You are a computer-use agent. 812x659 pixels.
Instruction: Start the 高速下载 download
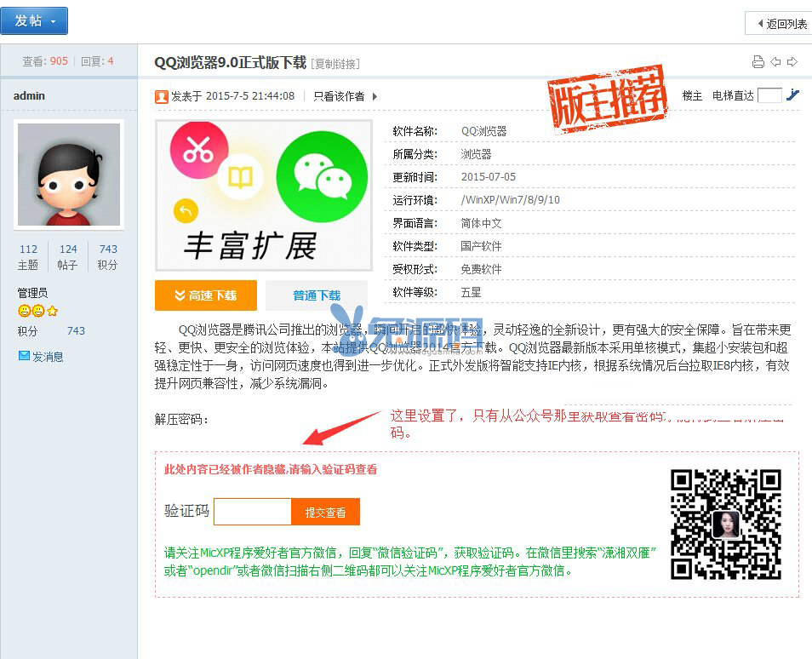coord(206,295)
